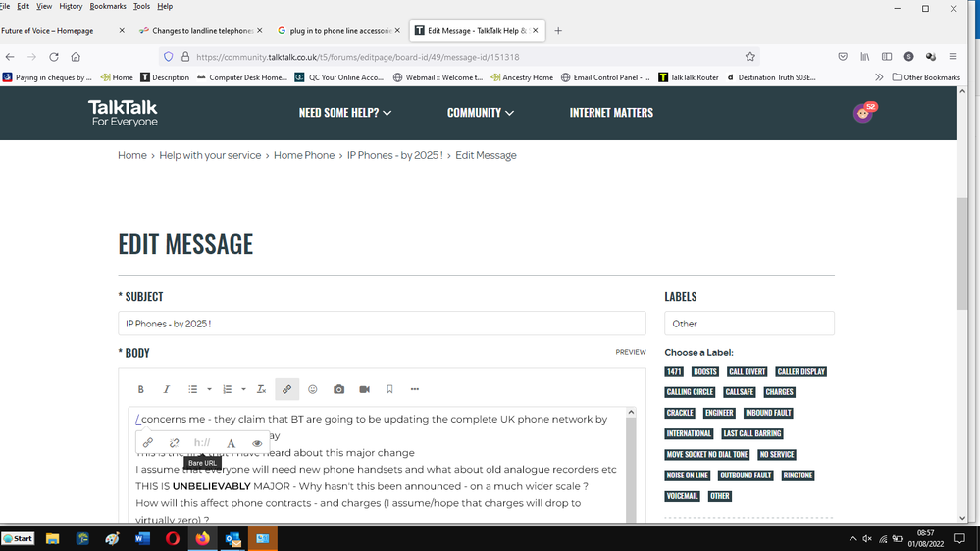
Task: Click the PREVIEW link above body
Action: point(630,352)
